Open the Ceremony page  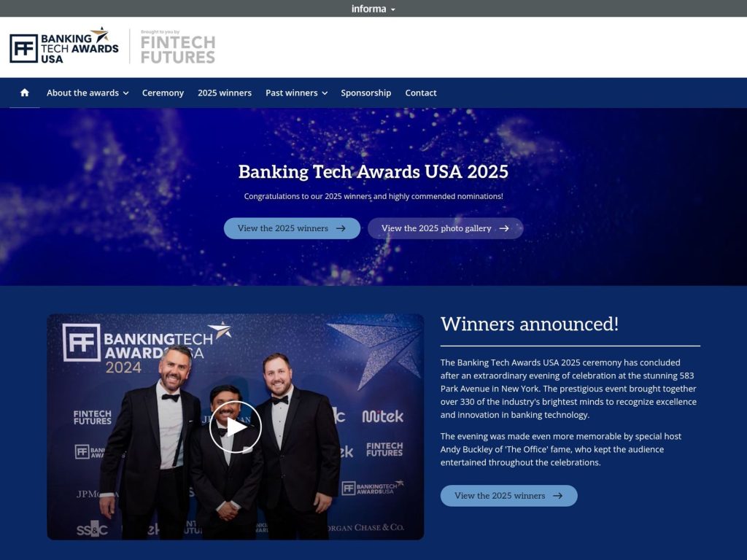163,93
